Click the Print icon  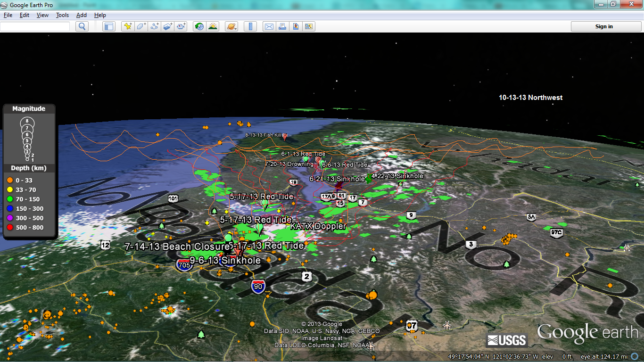282,26
